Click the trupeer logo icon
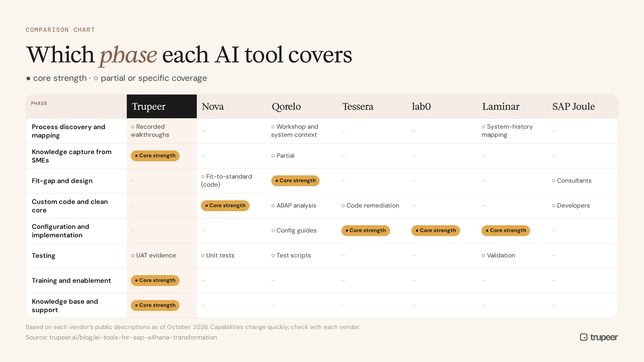The width and height of the screenshot is (644, 362). 583,337
